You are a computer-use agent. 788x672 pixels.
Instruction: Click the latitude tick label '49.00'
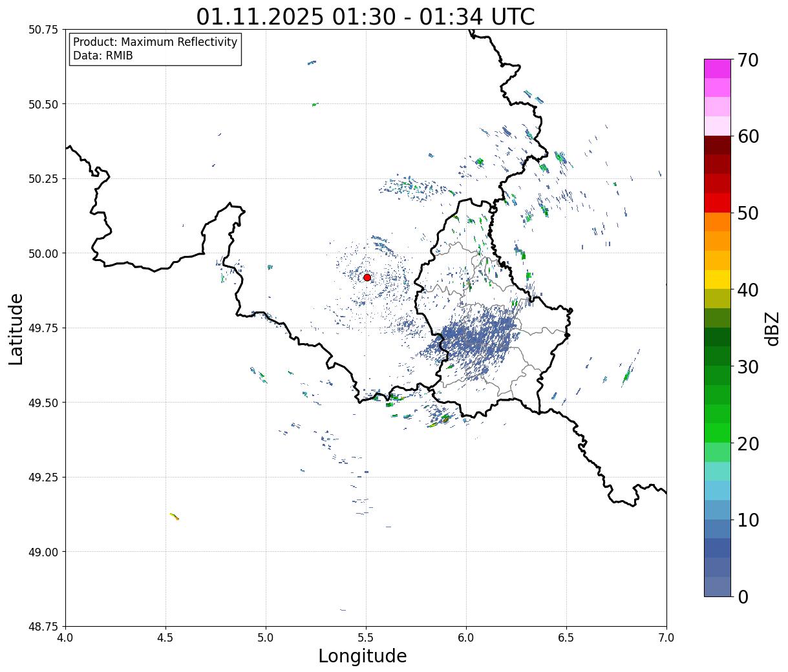coord(43,552)
